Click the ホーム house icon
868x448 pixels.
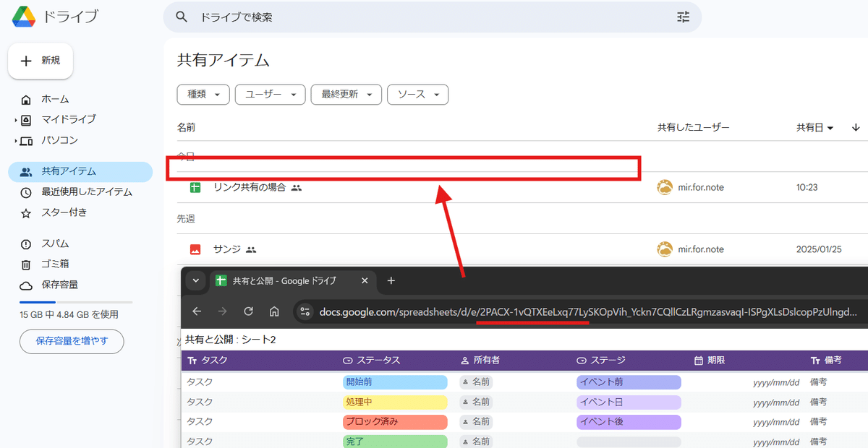pos(26,100)
